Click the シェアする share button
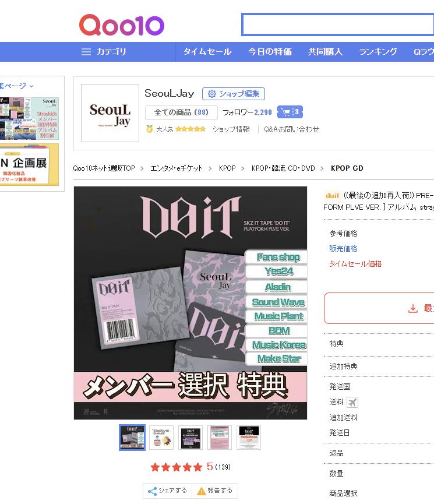Screen dimensions: 434x504 [167, 491]
